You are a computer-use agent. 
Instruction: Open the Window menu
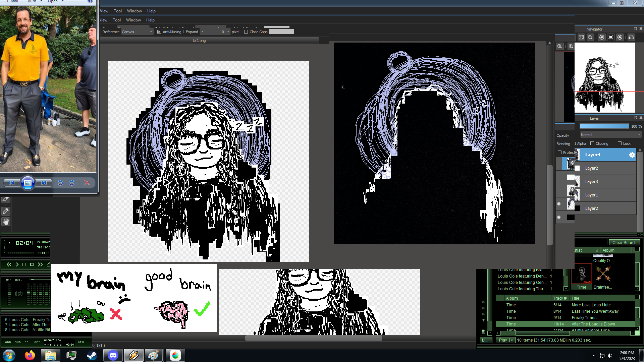click(x=134, y=11)
